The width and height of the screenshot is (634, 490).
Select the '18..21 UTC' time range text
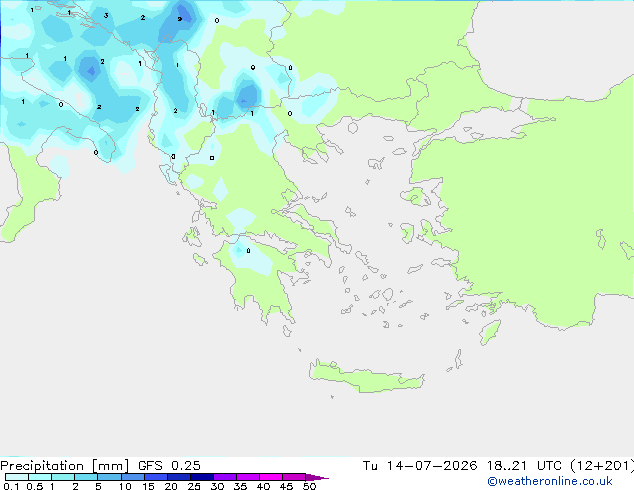pos(524,466)
